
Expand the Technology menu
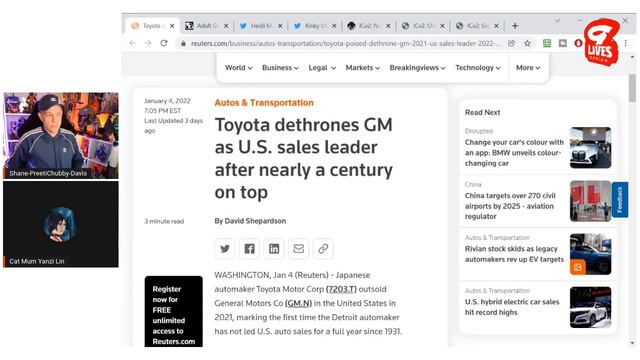click(478, 68)
